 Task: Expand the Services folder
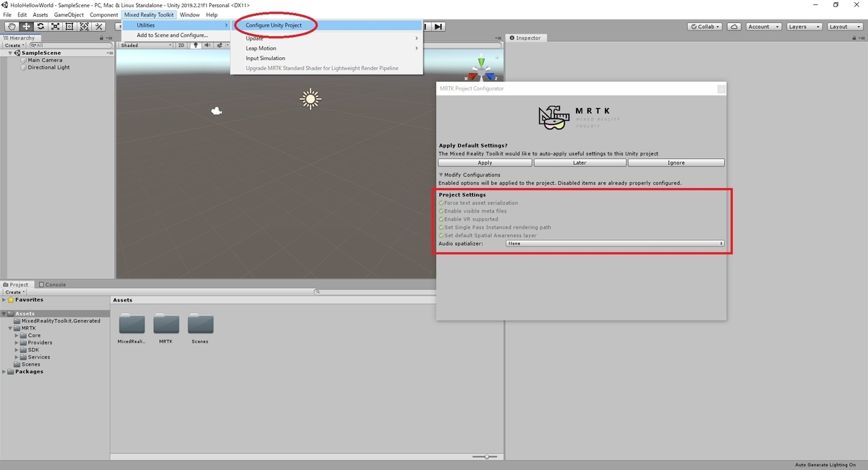coord(17,356)
